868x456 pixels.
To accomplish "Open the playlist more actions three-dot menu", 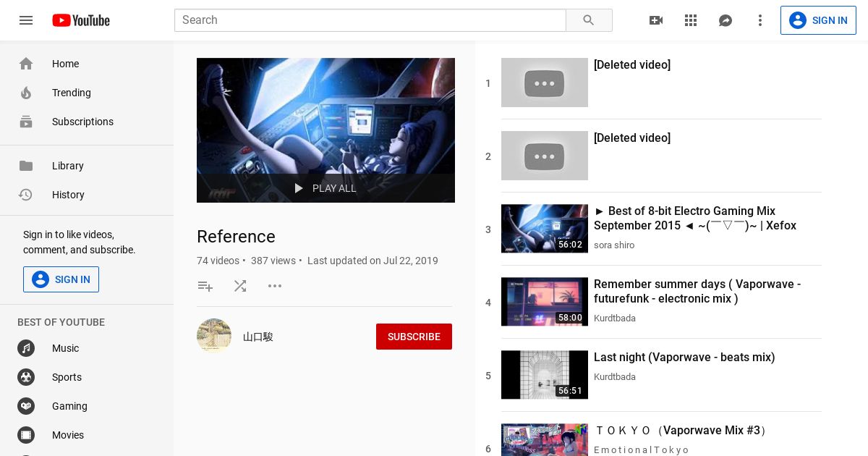I will (x=275, y=286).
